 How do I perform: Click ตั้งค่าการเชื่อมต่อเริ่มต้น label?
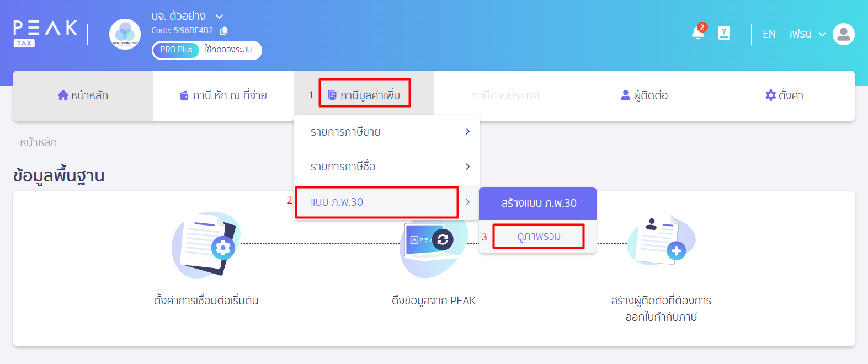click(206, 301)
